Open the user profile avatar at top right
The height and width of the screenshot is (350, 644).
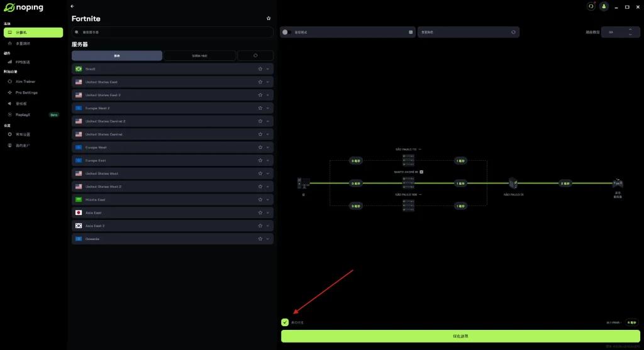pos(604,6)
